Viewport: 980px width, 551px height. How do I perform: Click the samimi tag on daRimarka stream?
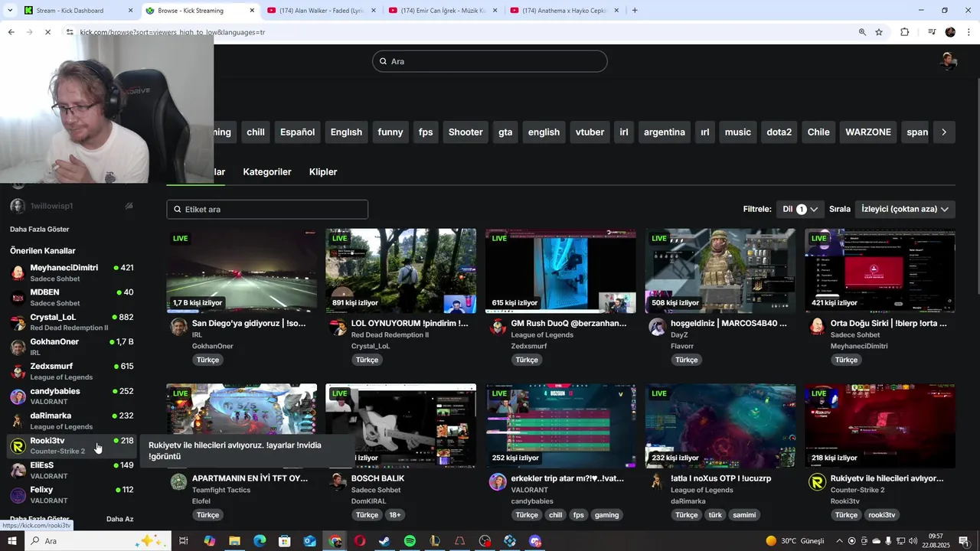coord(744,515)
